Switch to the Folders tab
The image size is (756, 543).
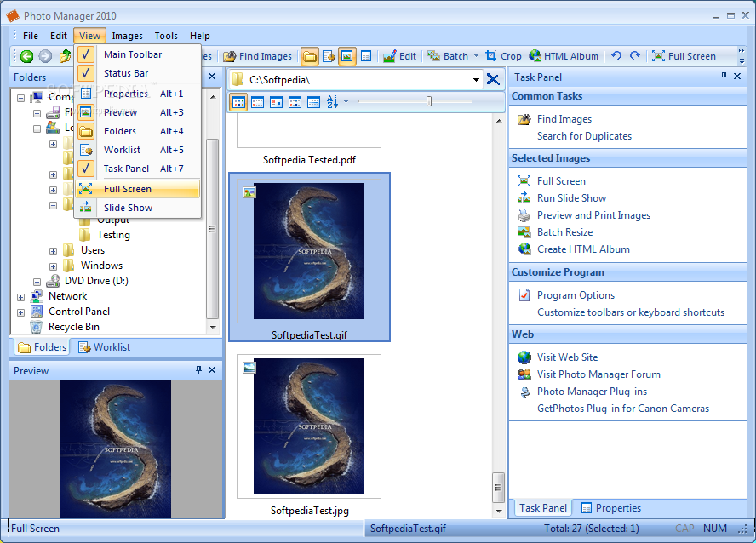click(x=42, y=347)
